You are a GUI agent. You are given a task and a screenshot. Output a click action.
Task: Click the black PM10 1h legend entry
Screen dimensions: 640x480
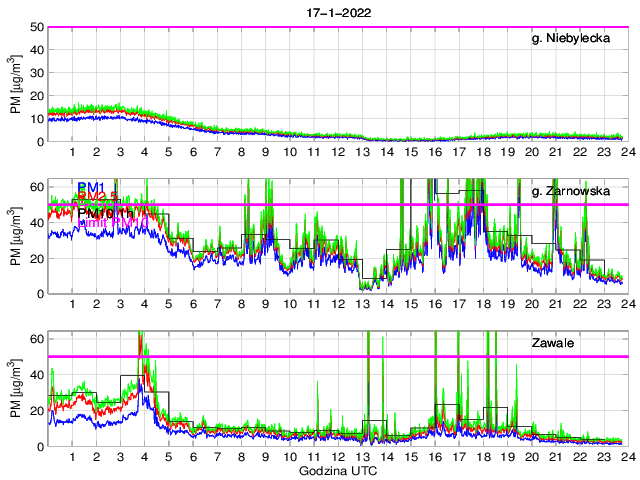106,212
